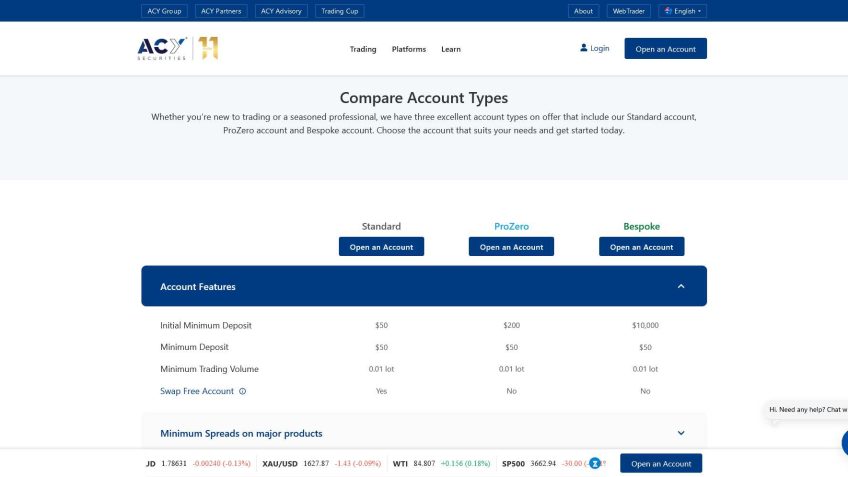Click the Login user icon
Screen dimensions: 848x477
584,48
